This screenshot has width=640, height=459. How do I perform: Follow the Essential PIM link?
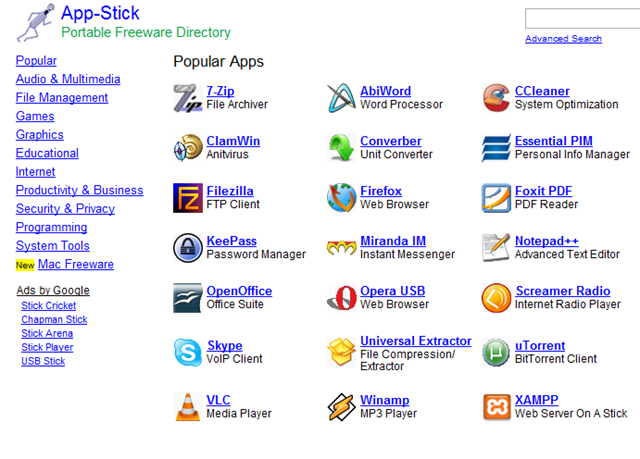coord(553,141)
